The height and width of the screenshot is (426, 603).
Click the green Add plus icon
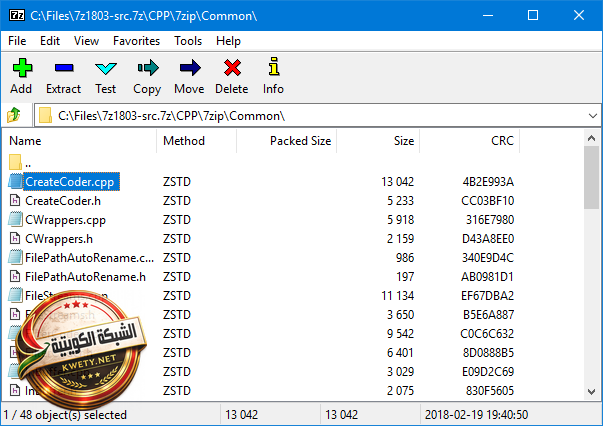[22, 69]
